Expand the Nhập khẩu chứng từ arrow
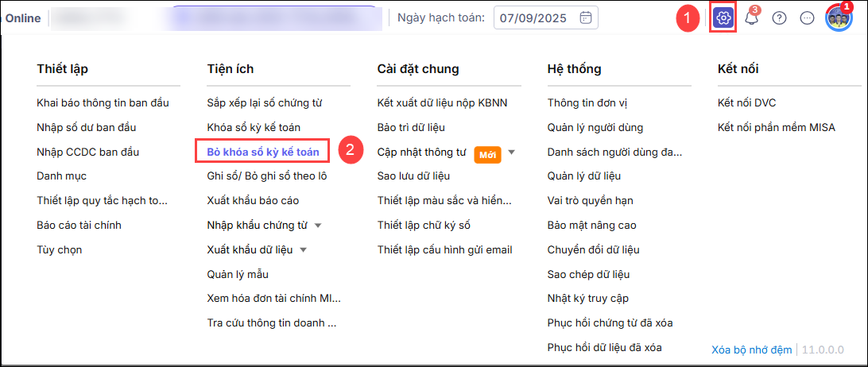This screenshot has height=367, width=868. coord(318,226)
